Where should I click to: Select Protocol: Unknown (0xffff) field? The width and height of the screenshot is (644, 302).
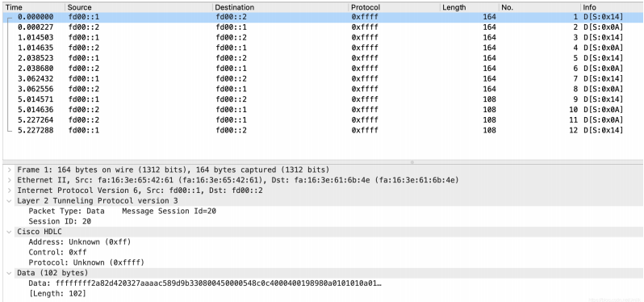(x=86, y=262)
